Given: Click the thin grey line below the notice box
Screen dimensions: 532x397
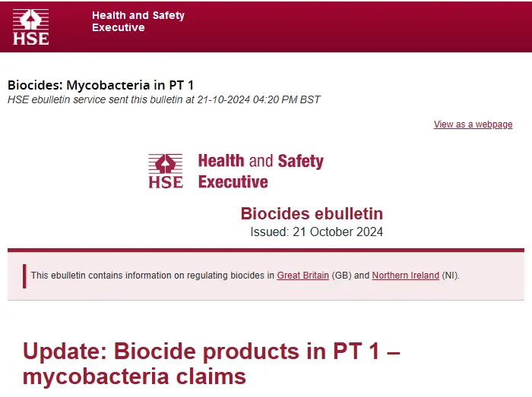Looking at the screenshot, I should click(x=266, y=300).
